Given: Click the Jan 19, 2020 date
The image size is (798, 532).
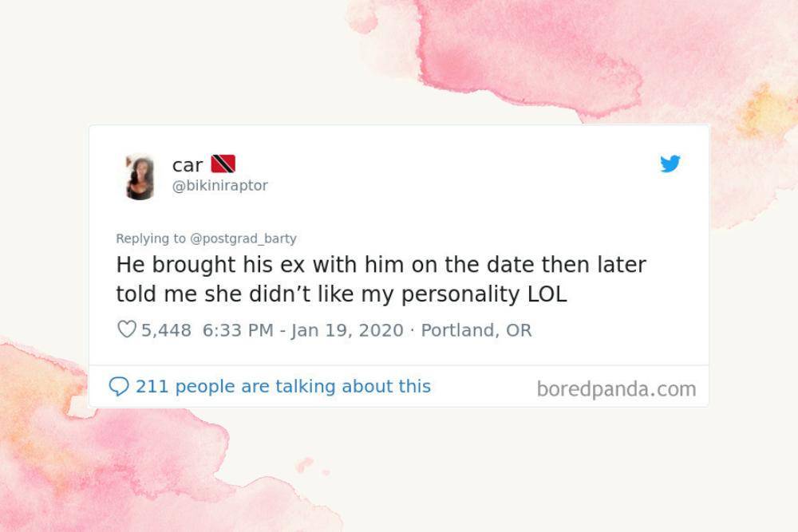Looking at the screenshot, I should click(x=347, y=330).
